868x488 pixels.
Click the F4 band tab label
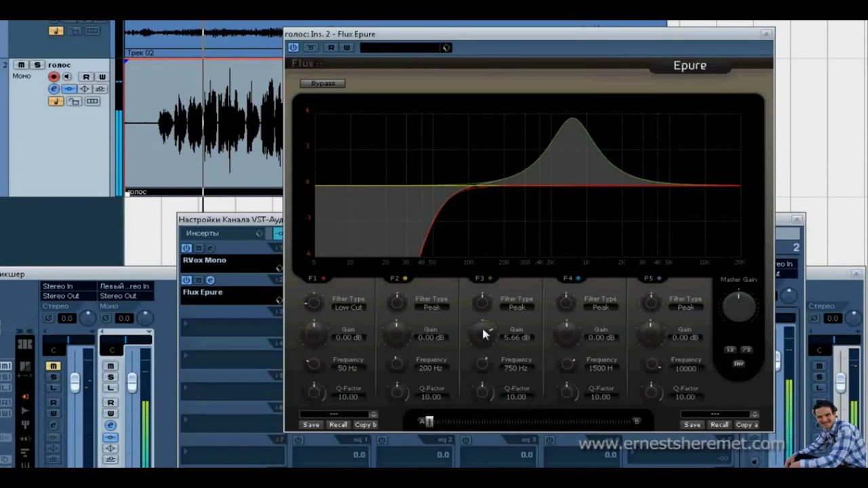pyautogui.click(x=568, y=279)
